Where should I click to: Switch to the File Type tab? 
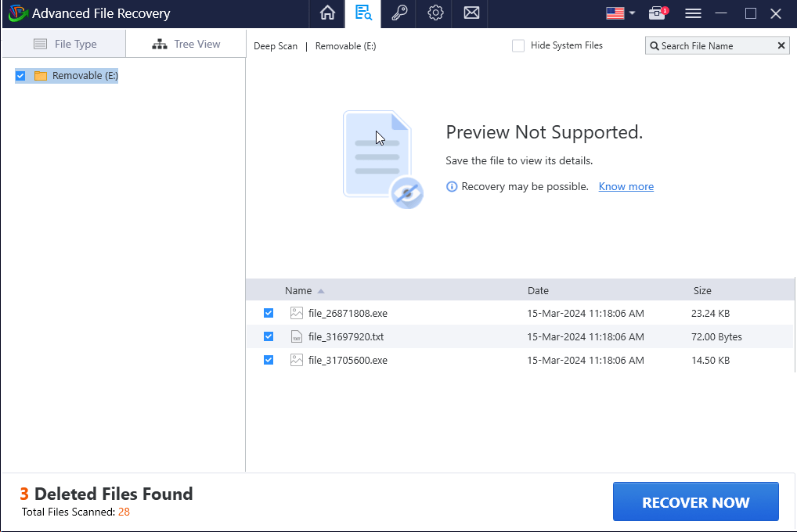(x=64, y=44)
